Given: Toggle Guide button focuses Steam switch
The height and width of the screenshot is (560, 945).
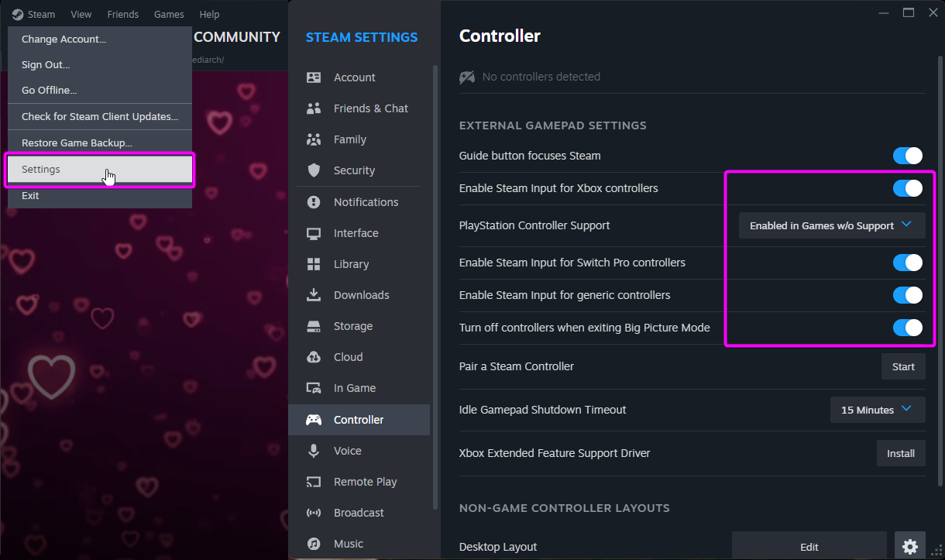Looking at the screenshot, I should click(908, 156).
